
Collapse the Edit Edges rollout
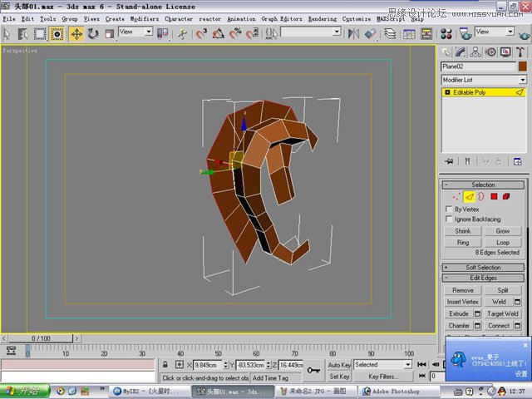[x=483, y=278]
